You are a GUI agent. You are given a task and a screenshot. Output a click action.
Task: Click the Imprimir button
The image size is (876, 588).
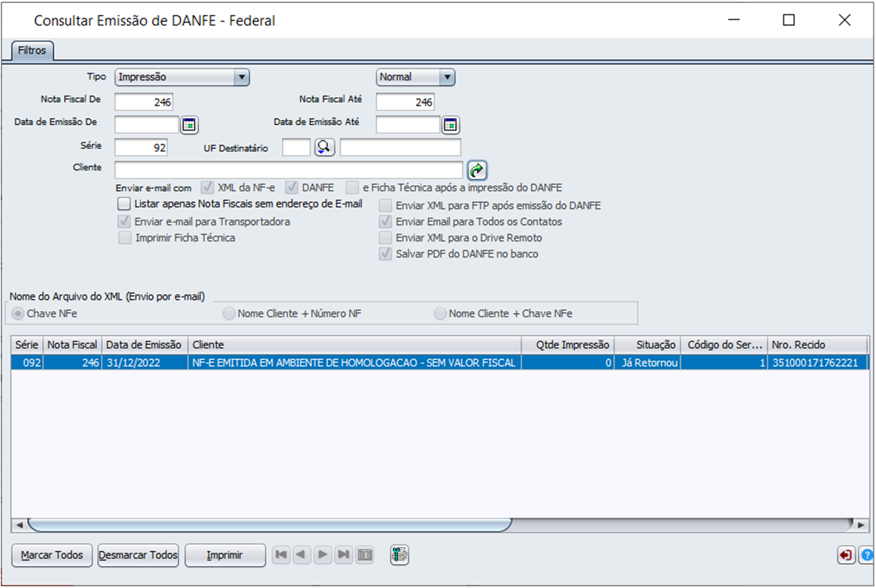pyautogui.click(x=225, y=555)
